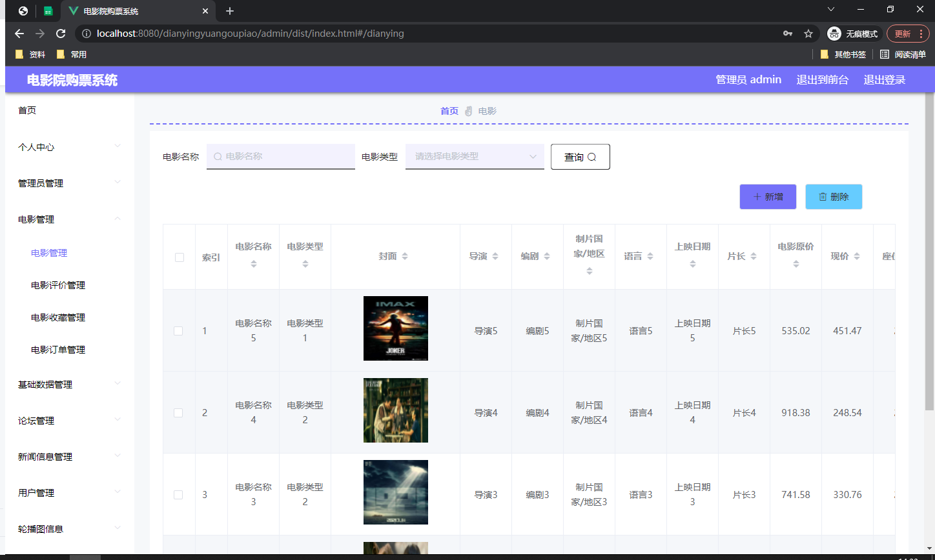Sort by 现价 column arrows
The image size is (935, 560).
point(857,256)
